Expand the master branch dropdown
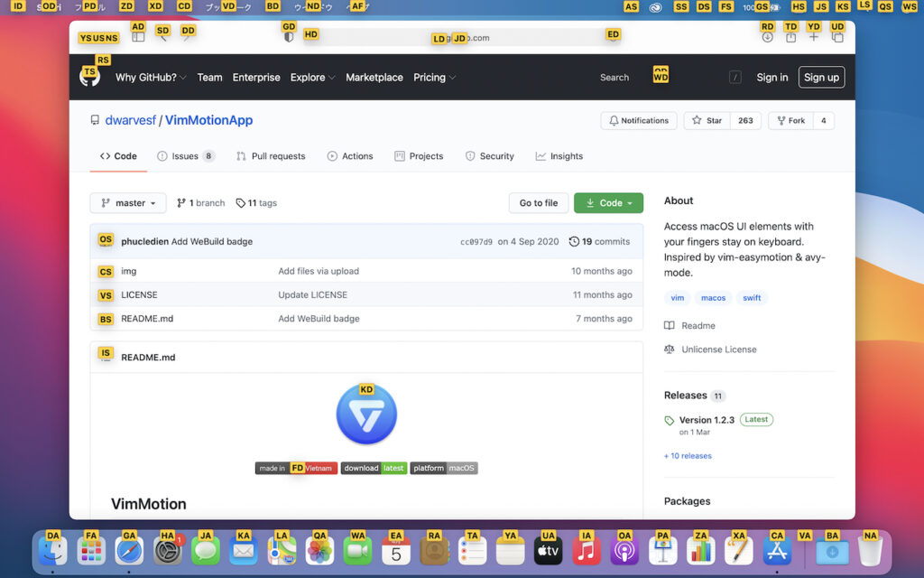The image size is (924, 578). [128, 203]
